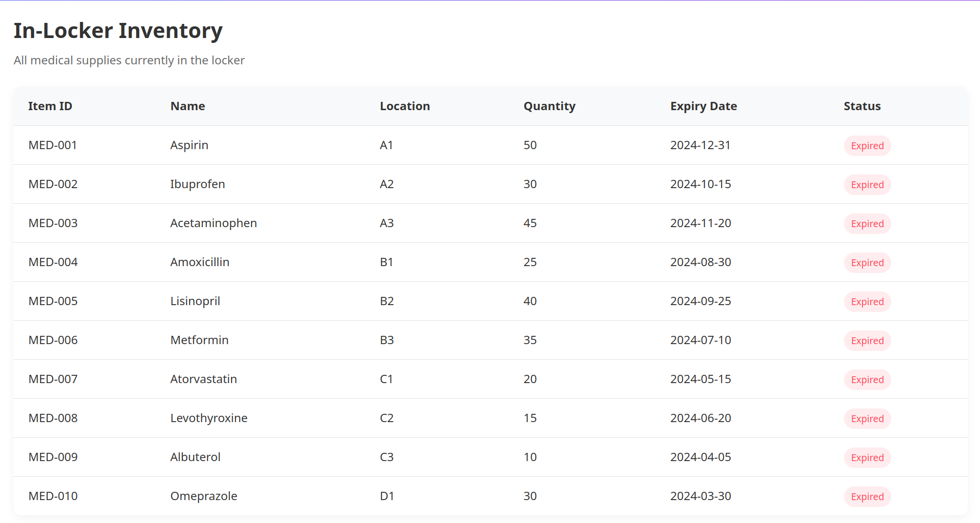
Task: Click the In-Locker Inventory heading
Action: point(118,30)
